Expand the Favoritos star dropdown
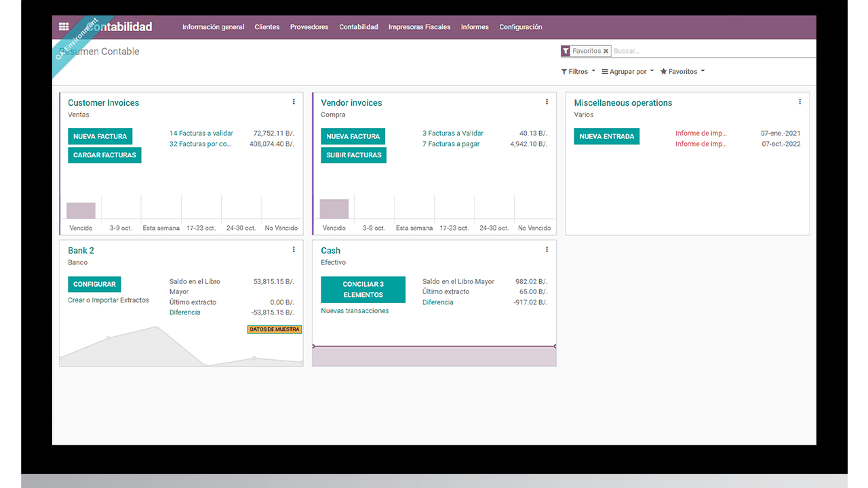868x488 pixels. tap(682, 71)
